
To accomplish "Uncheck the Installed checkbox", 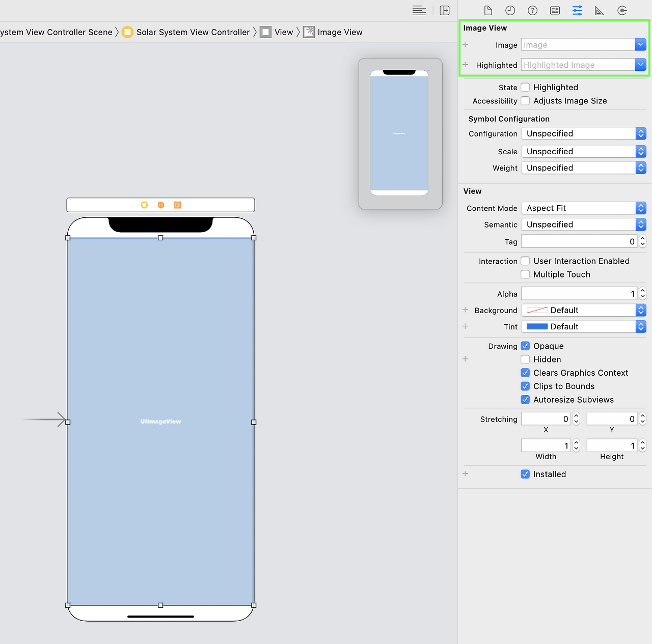I will point(525,474).
